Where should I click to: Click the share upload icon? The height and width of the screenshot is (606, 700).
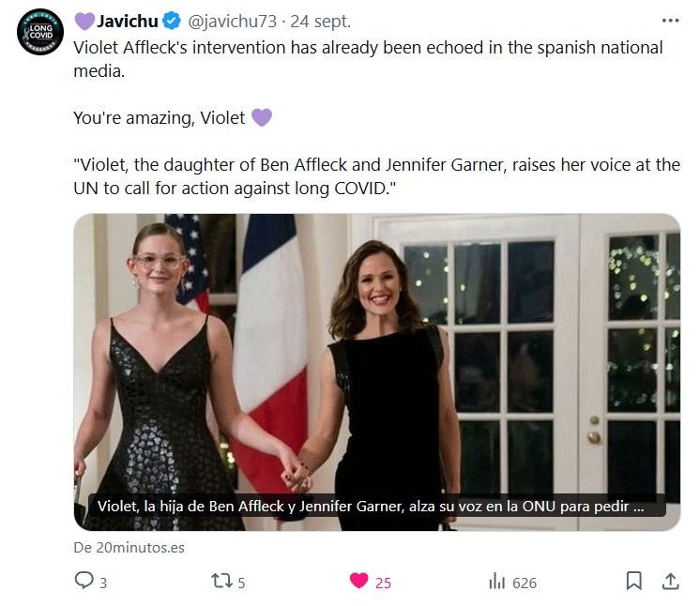pyautogui.click(x=670, y=582)
